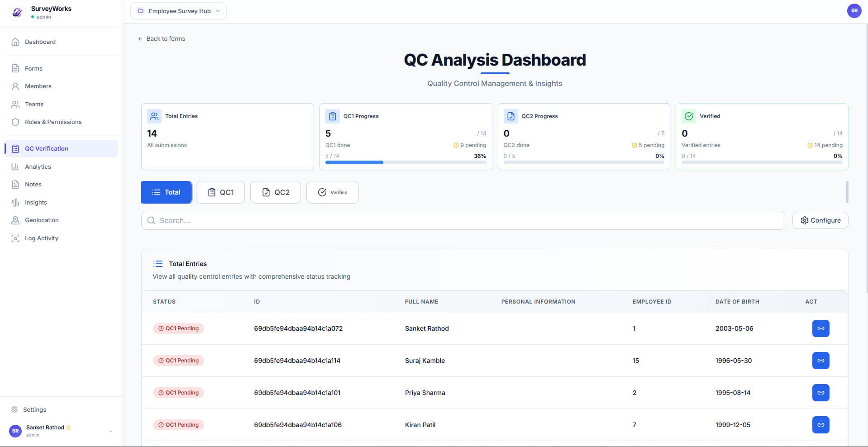Click QC1 Pending badge for Sanket Rathod

(178, 328)
